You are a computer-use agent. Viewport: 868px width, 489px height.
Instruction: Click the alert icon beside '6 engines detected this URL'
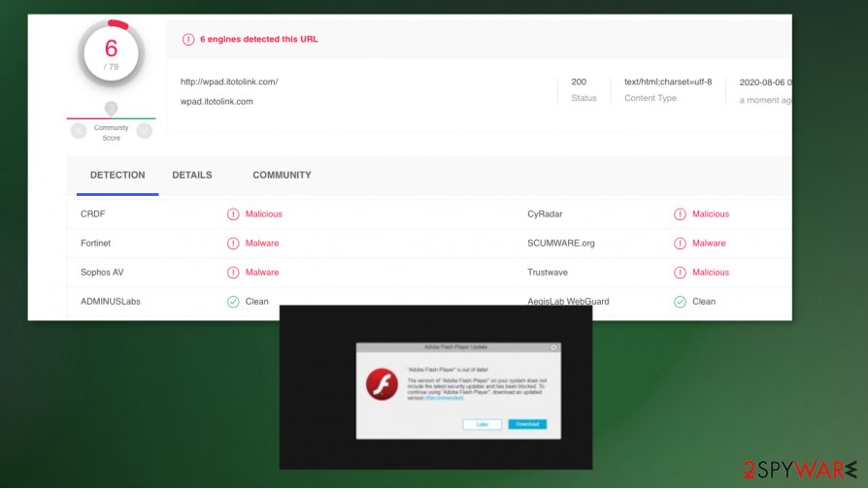coord(188,39)
